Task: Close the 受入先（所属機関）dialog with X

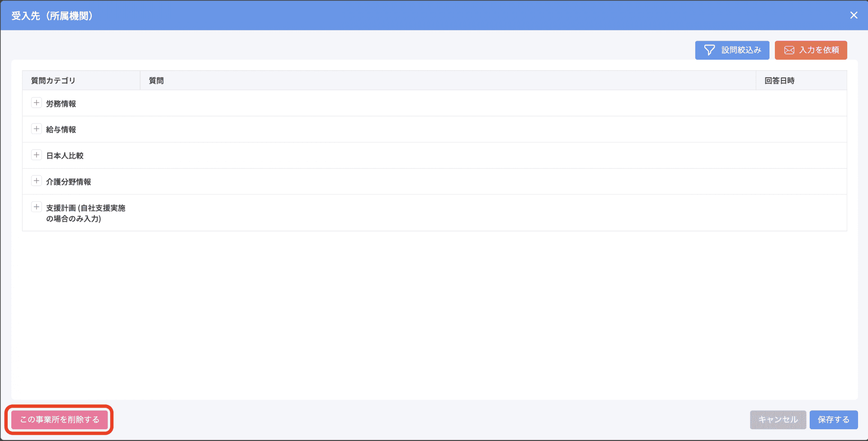Action: point(854,15)
